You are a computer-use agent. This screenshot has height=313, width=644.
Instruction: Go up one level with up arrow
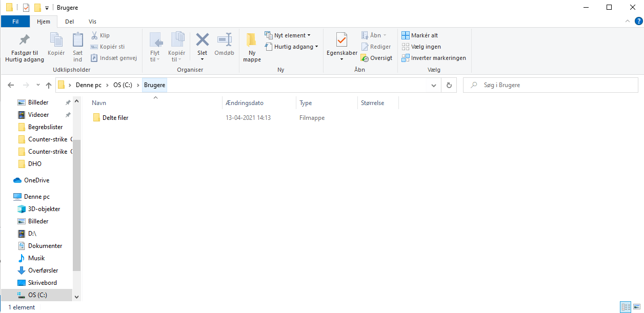tap(49, 85)
